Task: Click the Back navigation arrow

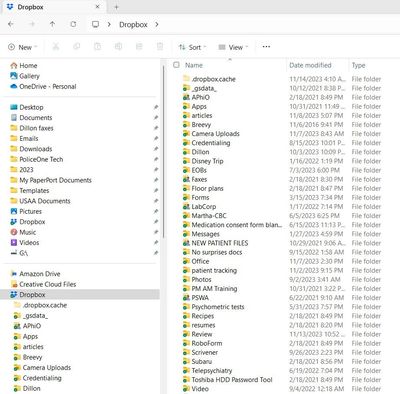Action: point(11,24)
